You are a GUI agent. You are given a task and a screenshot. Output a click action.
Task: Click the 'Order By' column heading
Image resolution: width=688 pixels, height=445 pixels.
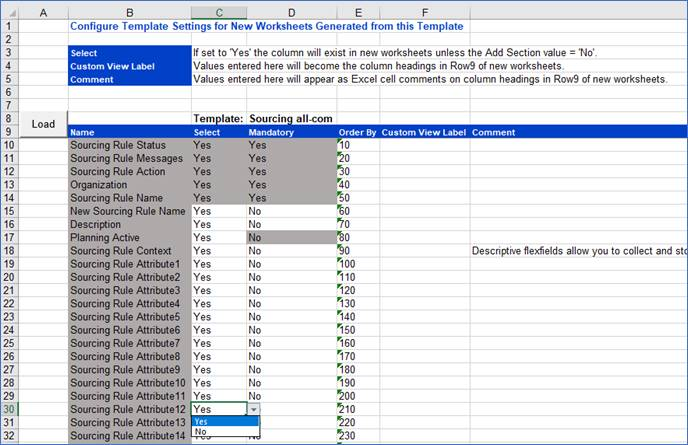tap(358, 132)
